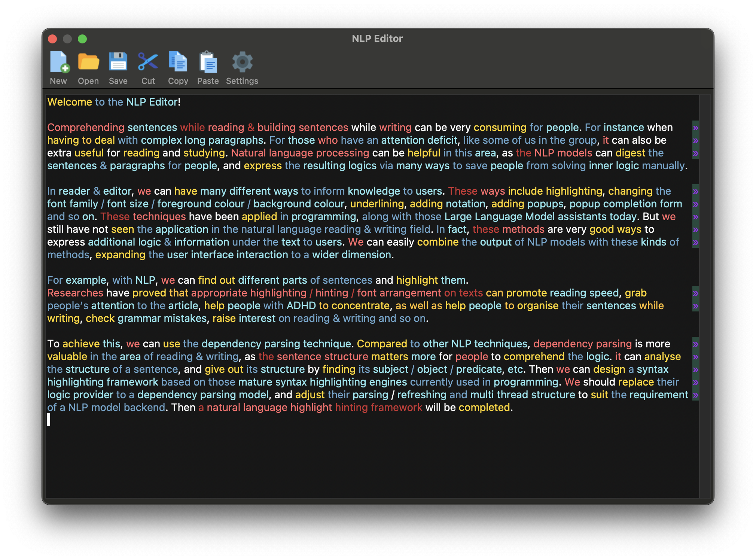The width and height of the screenshot is (756, 560).
Task: Click the wrap marker beside 'extra useful for reading' line
Action: (x=695, y=153)
